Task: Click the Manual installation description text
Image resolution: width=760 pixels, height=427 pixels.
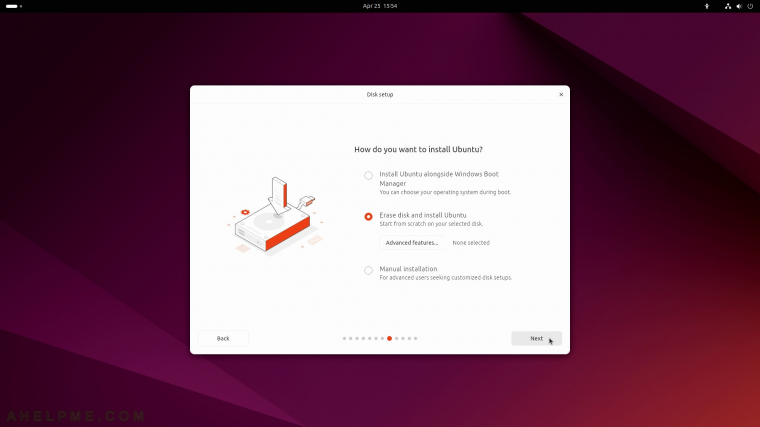Action: [x=445, y=278]
